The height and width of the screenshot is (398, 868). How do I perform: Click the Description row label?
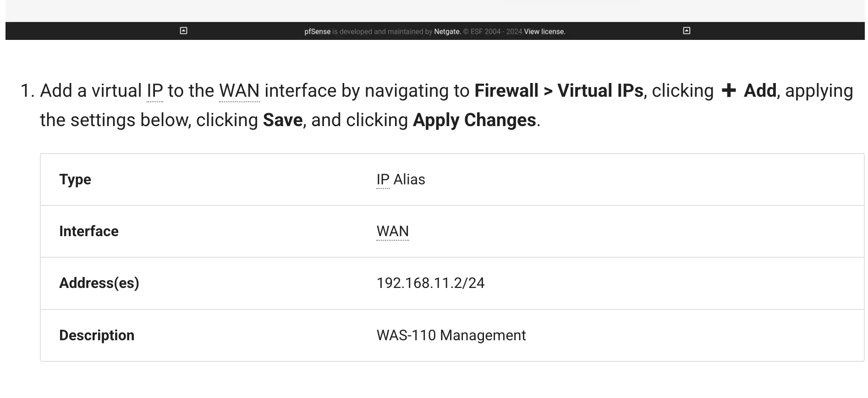click(97, 335)
